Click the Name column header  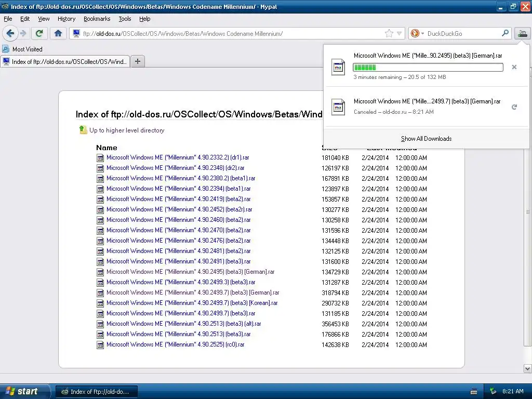click(x=107, y=148)
